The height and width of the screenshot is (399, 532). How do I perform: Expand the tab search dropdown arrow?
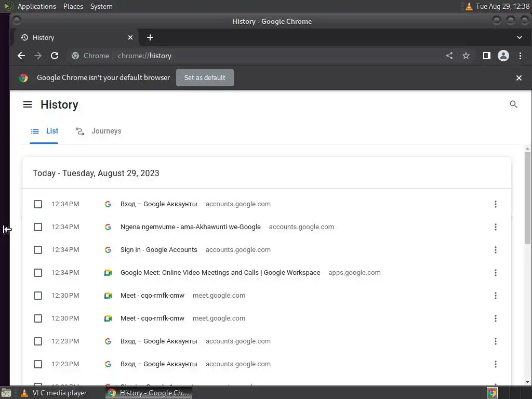coord(520,37)
